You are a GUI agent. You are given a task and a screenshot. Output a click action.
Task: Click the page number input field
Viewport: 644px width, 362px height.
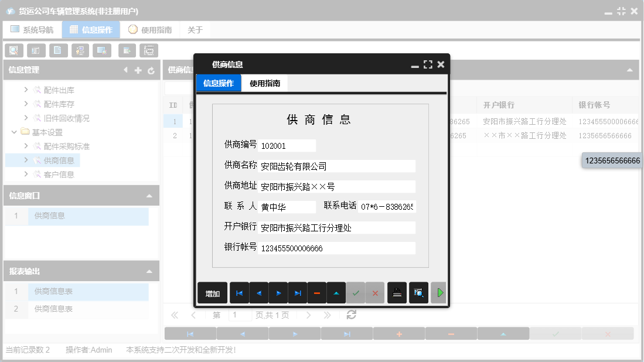click(239, 315)
